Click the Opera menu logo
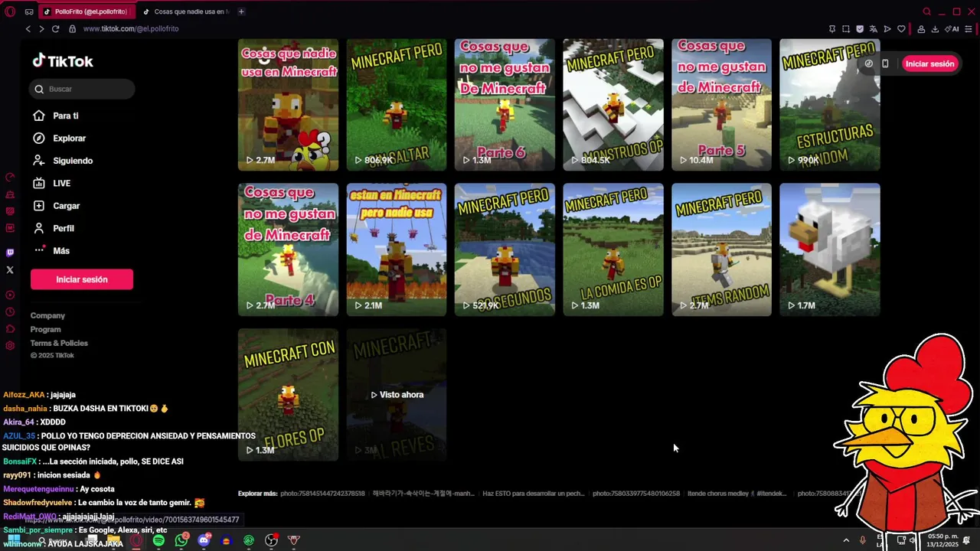The image size is (980, 551). (x=9, y=11)
